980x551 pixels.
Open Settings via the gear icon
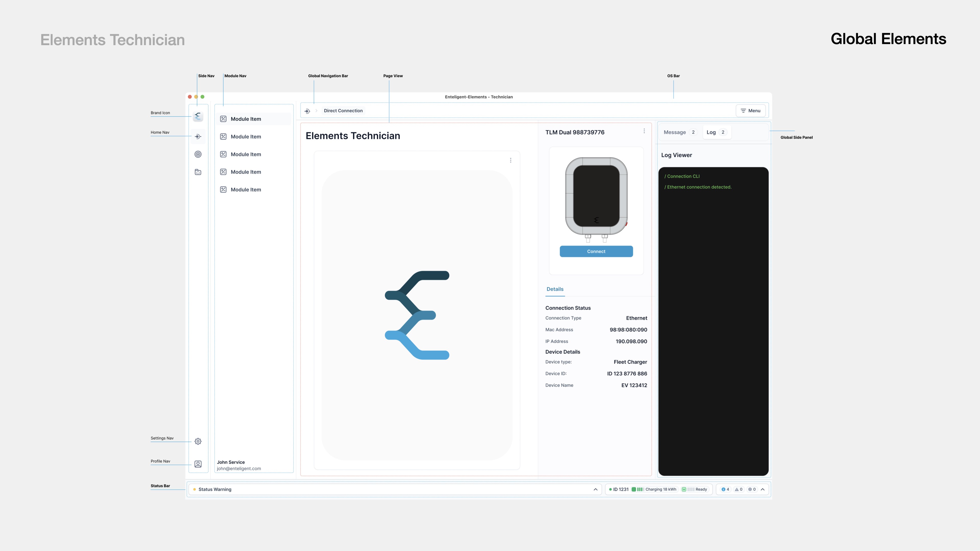click(198, 441)
